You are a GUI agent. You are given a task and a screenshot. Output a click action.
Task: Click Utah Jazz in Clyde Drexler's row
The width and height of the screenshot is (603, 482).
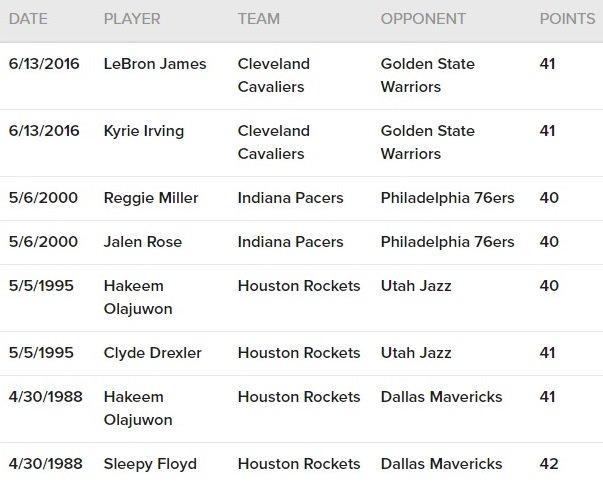[x=416, y=353]
